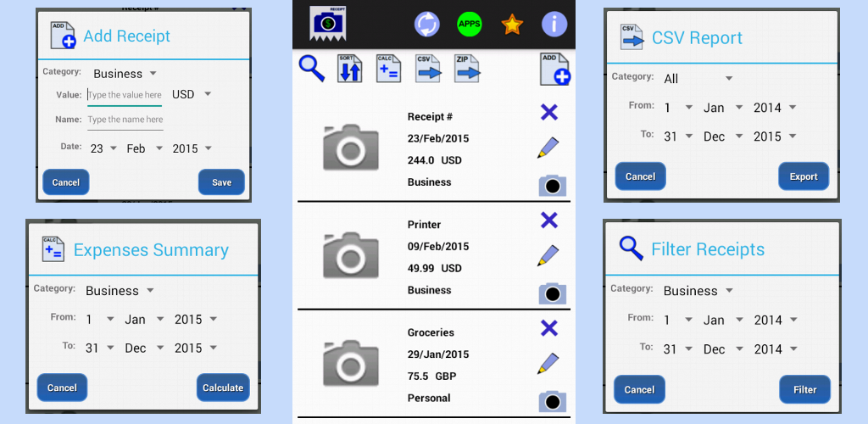Tap the star rating icon
The width and height of the screenshot is (868, 424).
[x=512, y=25]
